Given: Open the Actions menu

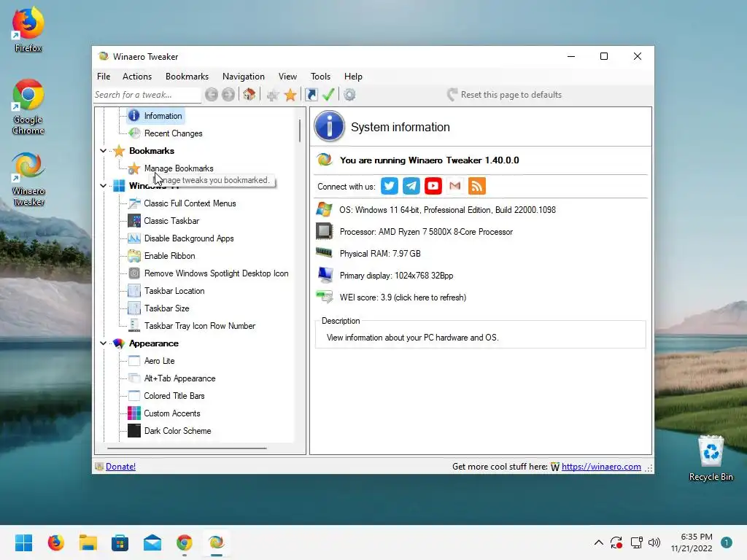Looking at the screenshot, I should coord(137,76).
